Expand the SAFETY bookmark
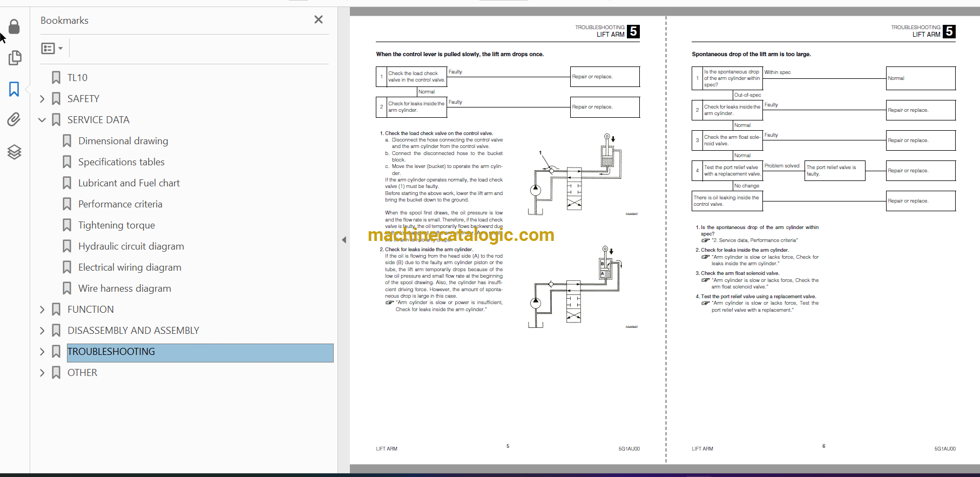 pos(42,99)
